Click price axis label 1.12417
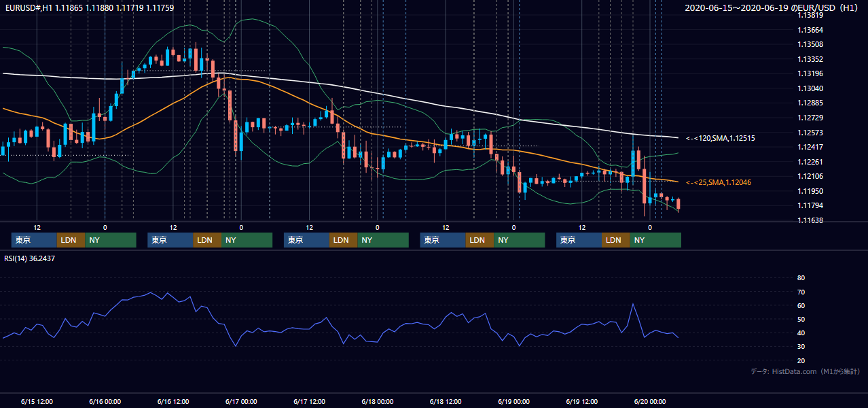The width and height of the screenshot is (868, 408). 810,147
